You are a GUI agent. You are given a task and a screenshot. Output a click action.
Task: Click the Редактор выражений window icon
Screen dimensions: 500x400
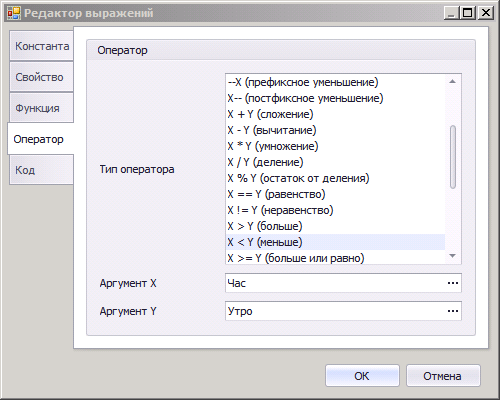14,13
